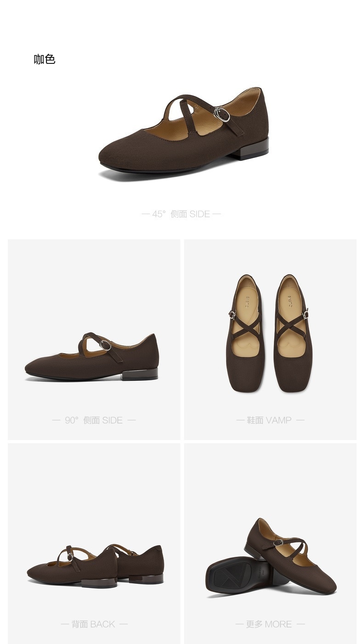Click the 背面 BACK caption
The image size is (363, 644).
94,624
